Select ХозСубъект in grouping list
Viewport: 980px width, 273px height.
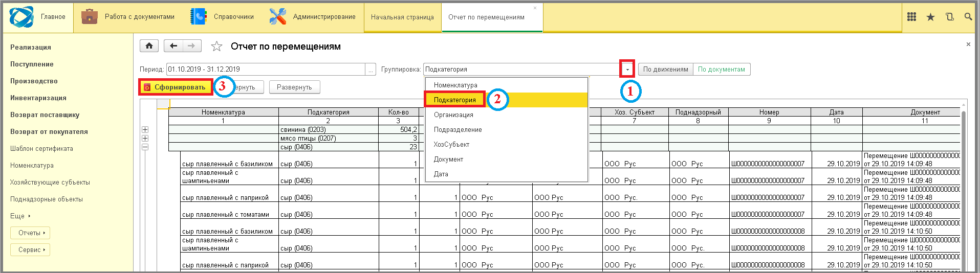[506, 145]
